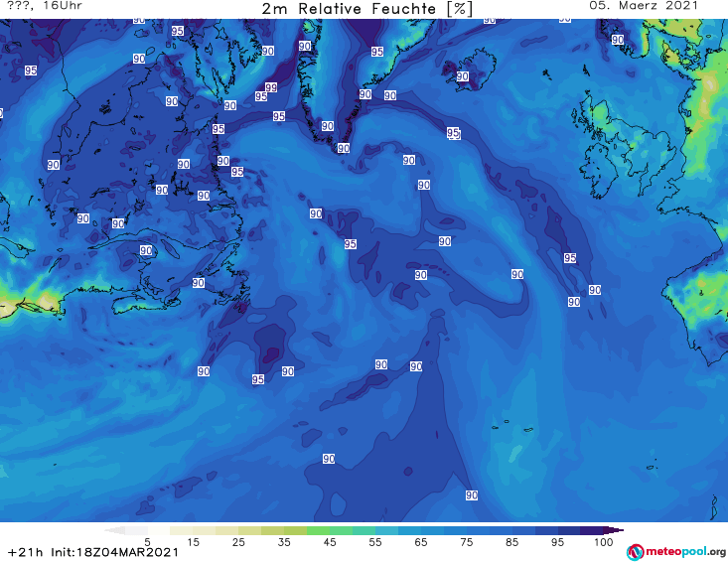Select the date '05. Maerz 2021'
Viewport: 728px width, 562px height.
click(x=644, y=6)
